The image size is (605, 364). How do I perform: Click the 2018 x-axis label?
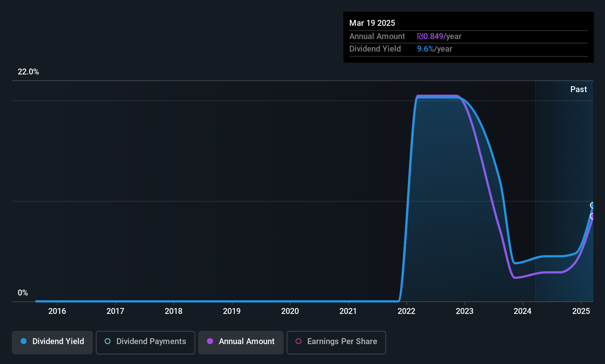tap(174, 311)
